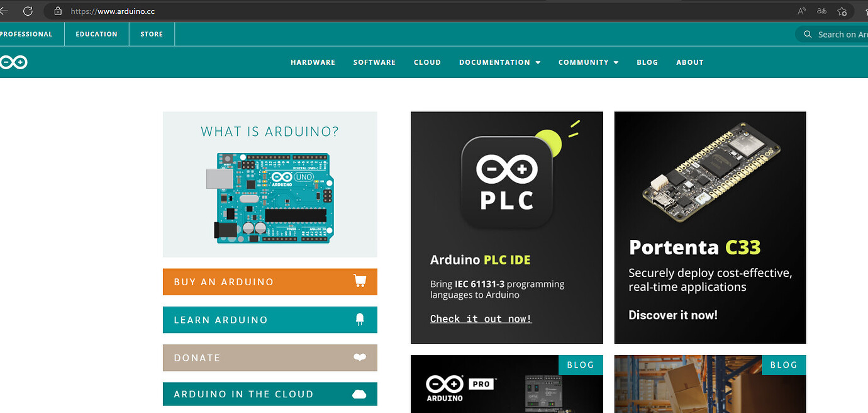Click the Arduino infinity logo
Screen dimensions: 868x413
pyautogui.click(x=14, y=62)
